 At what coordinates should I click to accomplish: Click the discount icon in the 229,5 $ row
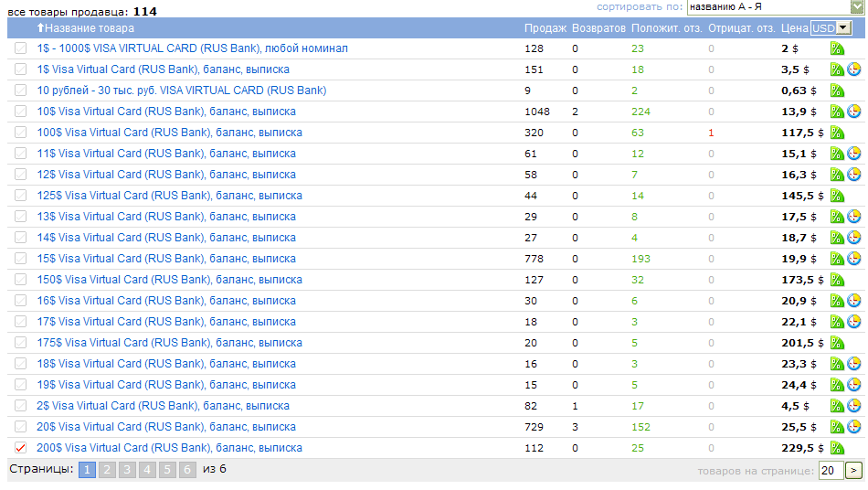tap(837, 448)
